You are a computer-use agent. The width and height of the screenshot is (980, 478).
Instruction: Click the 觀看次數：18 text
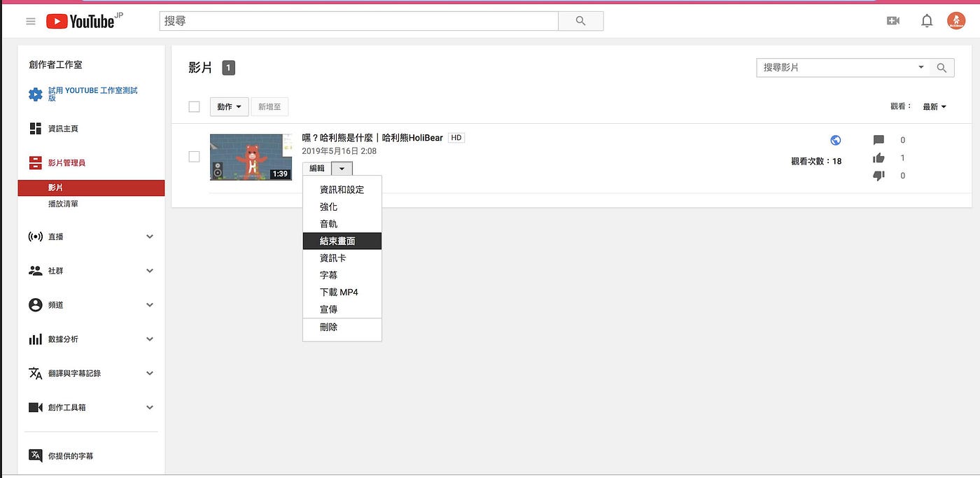tap(816, 161)
